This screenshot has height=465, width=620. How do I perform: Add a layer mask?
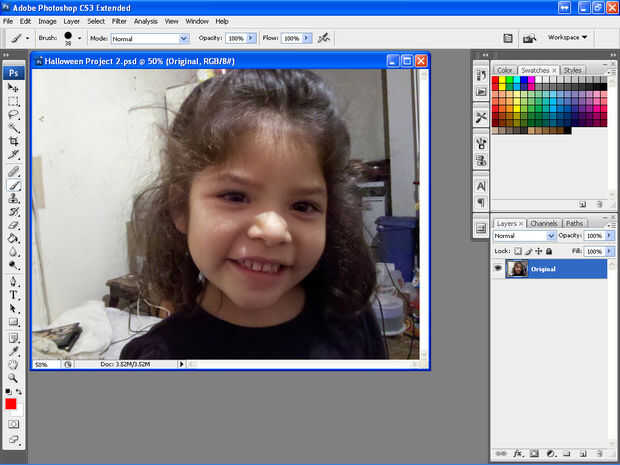(x=534, y=454)
